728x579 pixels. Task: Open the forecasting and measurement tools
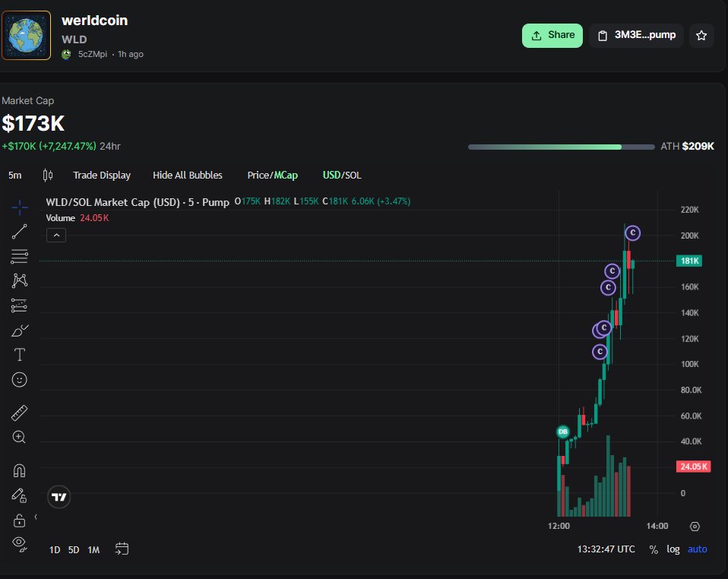pos(19,305)
